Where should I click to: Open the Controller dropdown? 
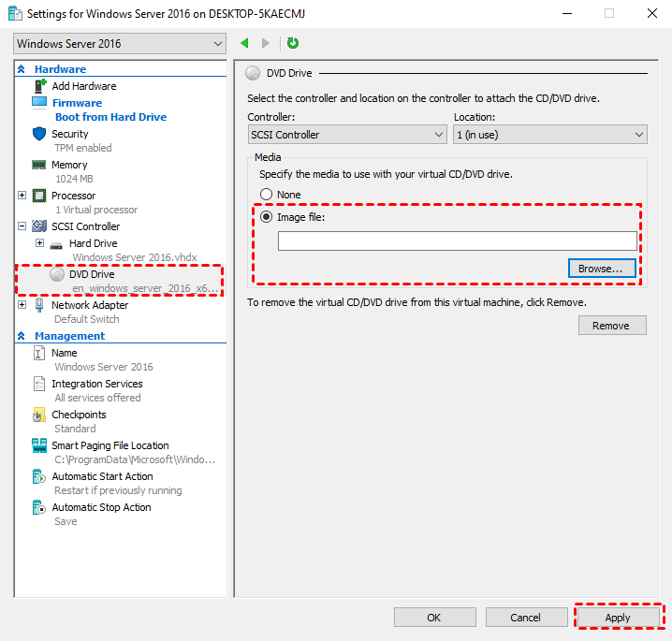point(347,135)
